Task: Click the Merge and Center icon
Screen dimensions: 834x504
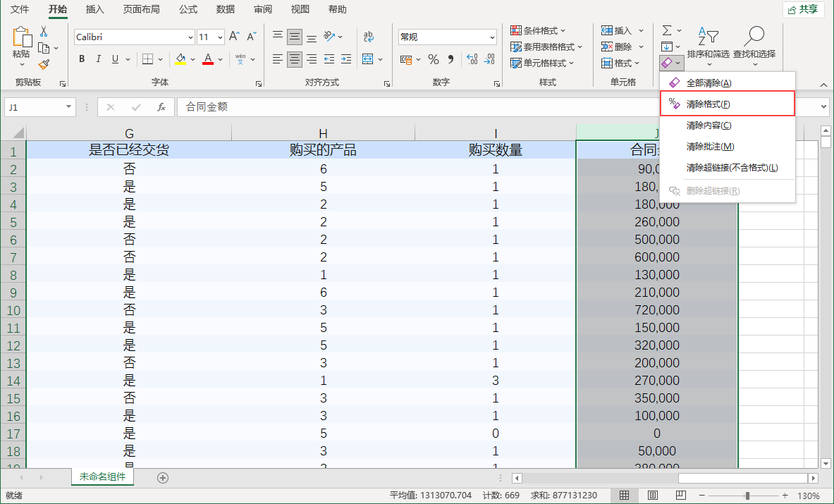Action: pos(367,59)
